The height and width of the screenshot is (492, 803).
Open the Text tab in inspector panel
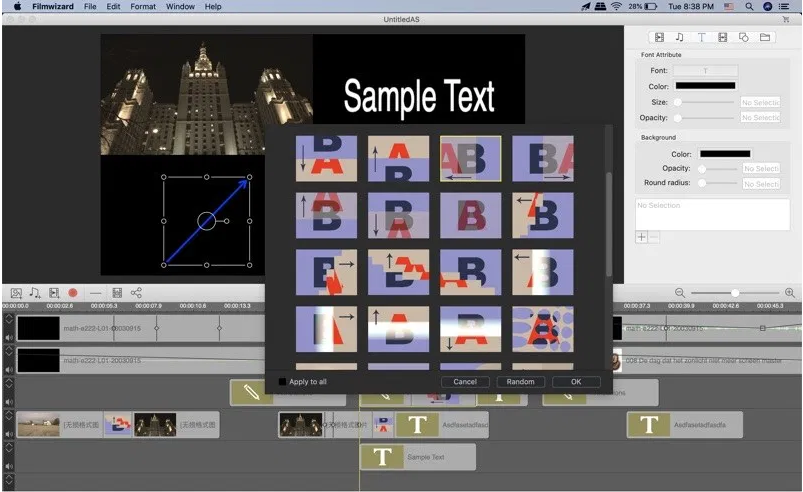point(701,37)
